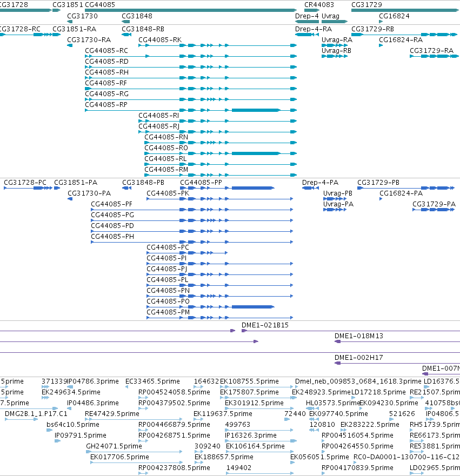Screen dimensions: 460x476
Task: Click EST GH24071.5prime
Action: 114,446
